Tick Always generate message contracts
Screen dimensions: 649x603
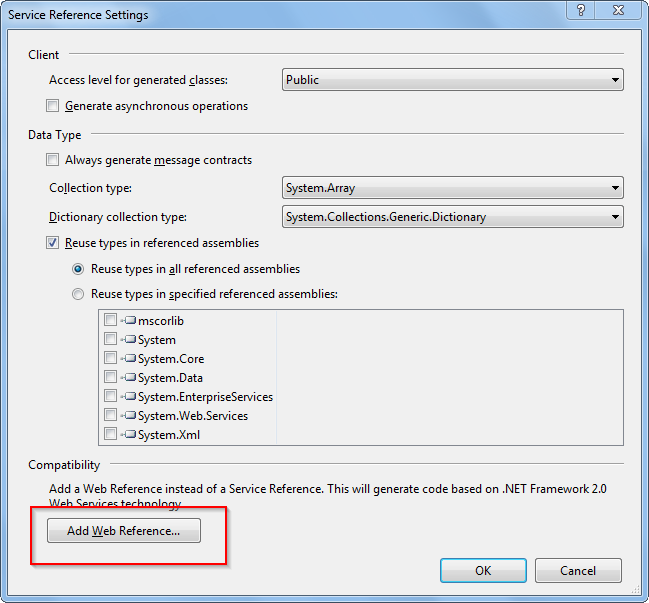pyautogui.click(x=52, y=159)
